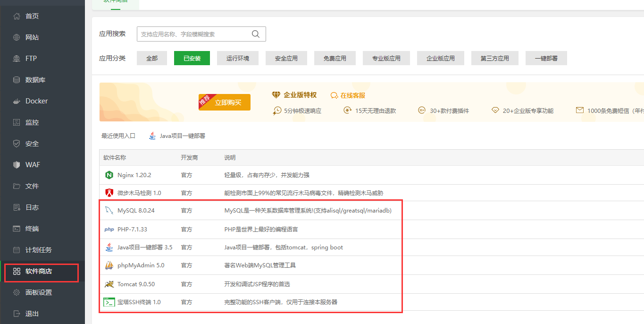Click 著名Web端MySQL管理工具 description
The image size is (644, 324).
point(260,265)
